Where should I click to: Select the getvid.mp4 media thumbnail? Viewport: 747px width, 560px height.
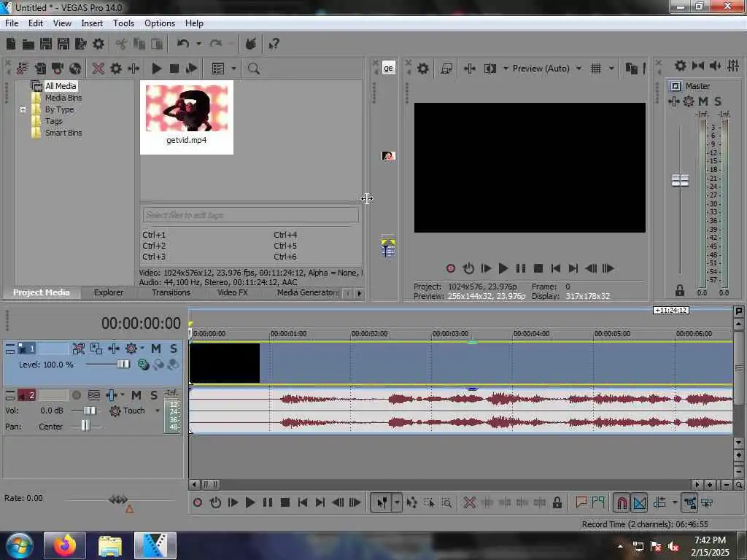click(x=187, y=117)
